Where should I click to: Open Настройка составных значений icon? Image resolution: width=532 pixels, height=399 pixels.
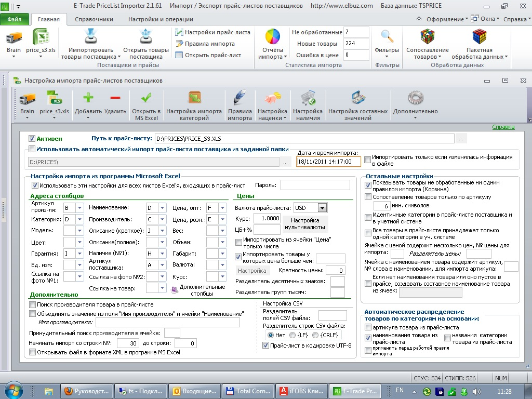[x=358, y=98]
